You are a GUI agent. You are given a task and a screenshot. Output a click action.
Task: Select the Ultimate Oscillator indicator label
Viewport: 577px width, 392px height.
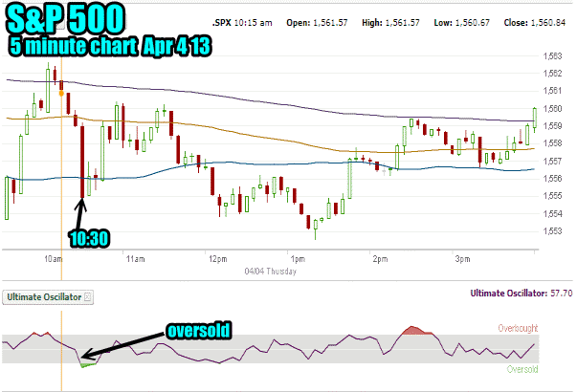click(44, 297)
